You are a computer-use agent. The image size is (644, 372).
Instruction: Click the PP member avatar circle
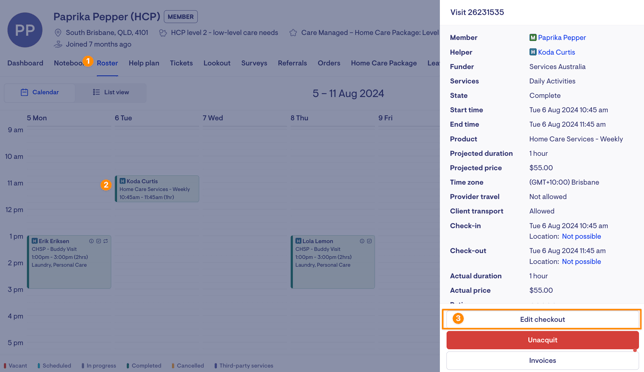click(x=25, y=30)
